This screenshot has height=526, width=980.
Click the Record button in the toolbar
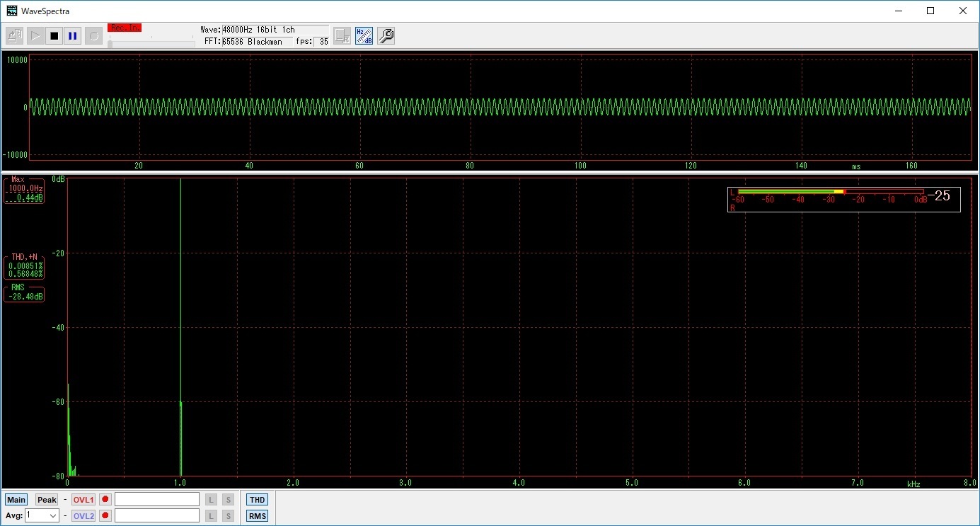point(93,35)
